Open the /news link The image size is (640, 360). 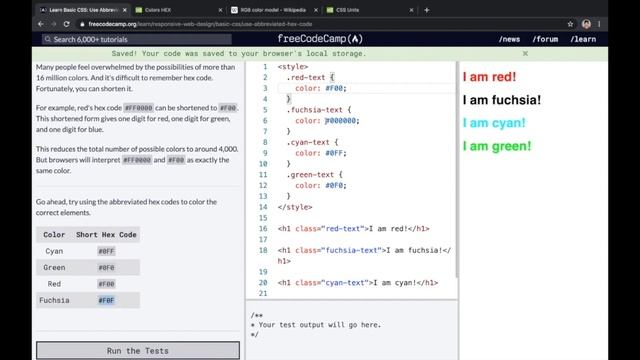click(509, 39)
